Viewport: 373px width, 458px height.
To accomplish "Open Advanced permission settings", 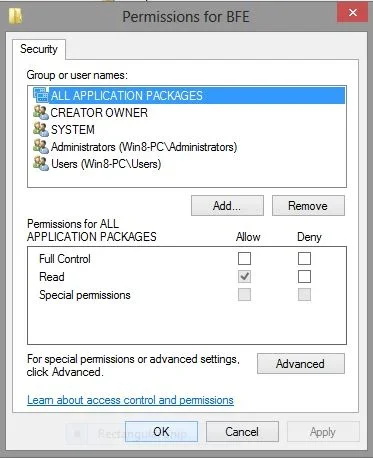I will [301, 364].
